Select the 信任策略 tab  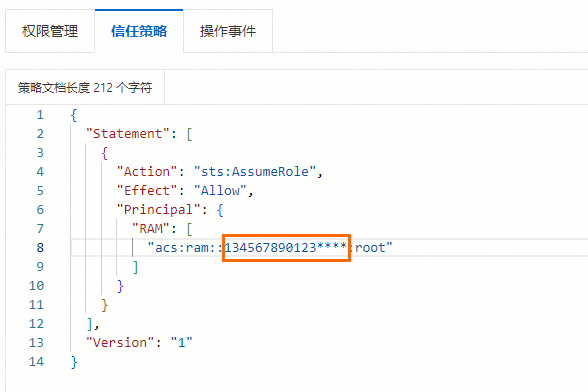[x=139, y=31]
